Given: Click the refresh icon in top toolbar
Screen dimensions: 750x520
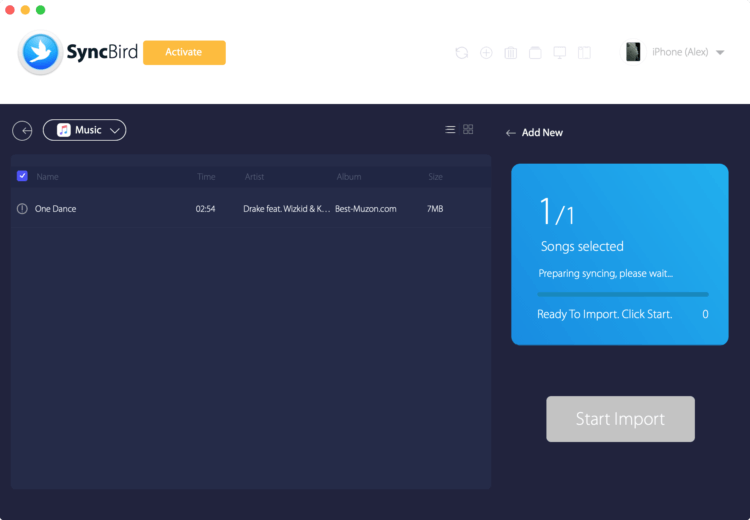Looking at the screenshot, I should coord(462,53).
